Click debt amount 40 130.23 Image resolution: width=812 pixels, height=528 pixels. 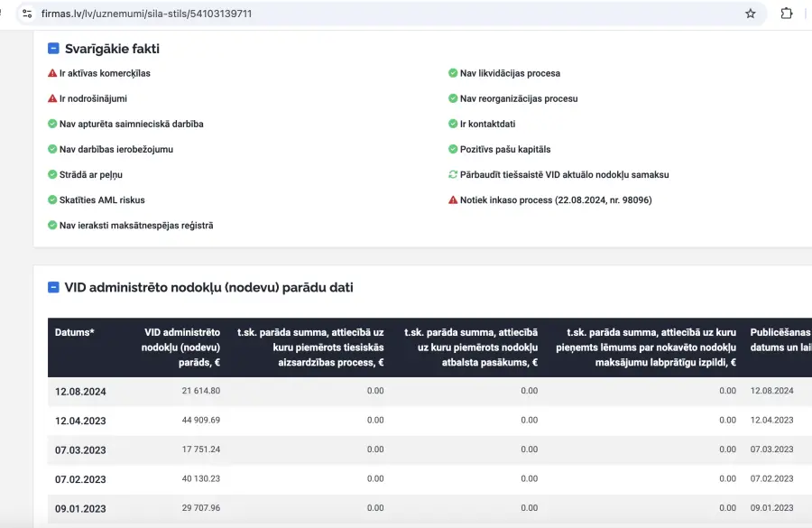[201, 478]
